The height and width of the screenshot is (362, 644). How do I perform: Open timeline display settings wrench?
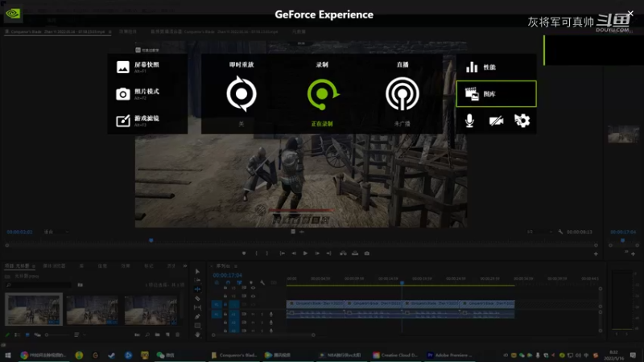click(262, 282)
